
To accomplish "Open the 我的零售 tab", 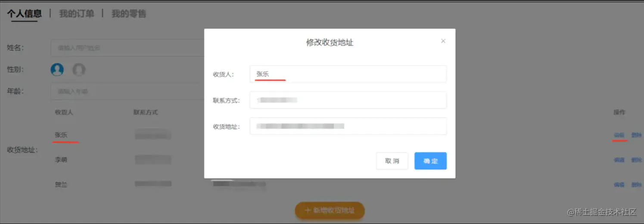I will point(129,14).
